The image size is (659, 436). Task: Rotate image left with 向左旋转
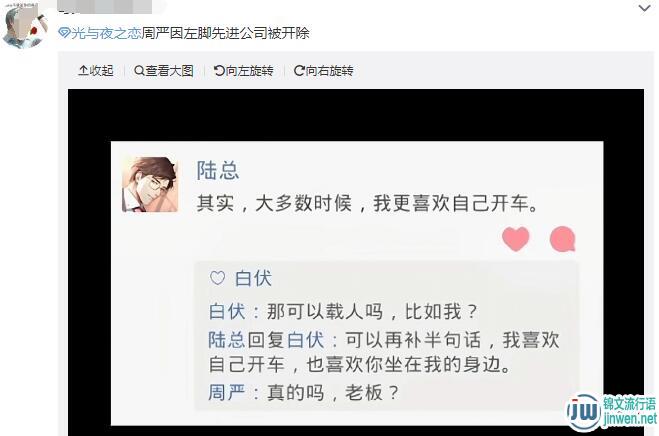[x=244, y=71]
